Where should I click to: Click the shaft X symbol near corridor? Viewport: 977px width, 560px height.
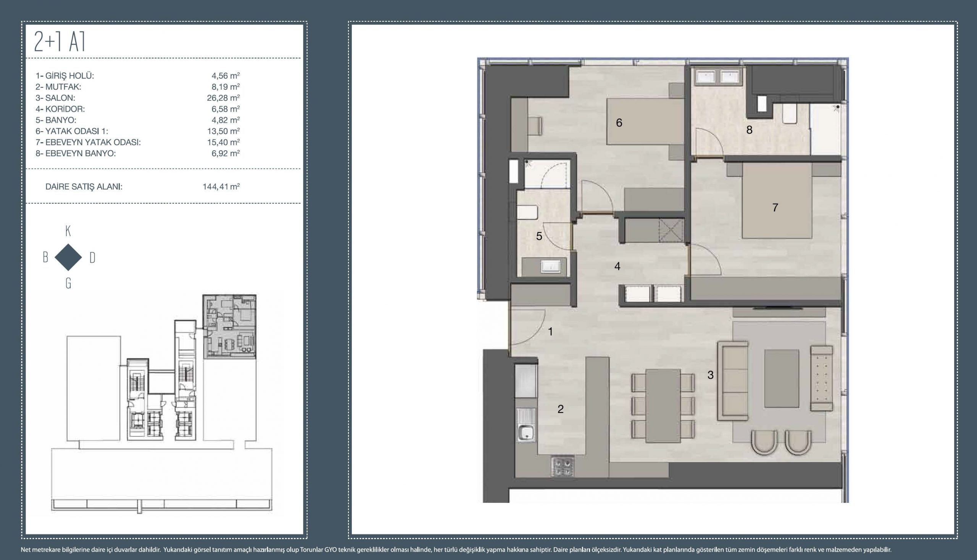tap(671, 230)
